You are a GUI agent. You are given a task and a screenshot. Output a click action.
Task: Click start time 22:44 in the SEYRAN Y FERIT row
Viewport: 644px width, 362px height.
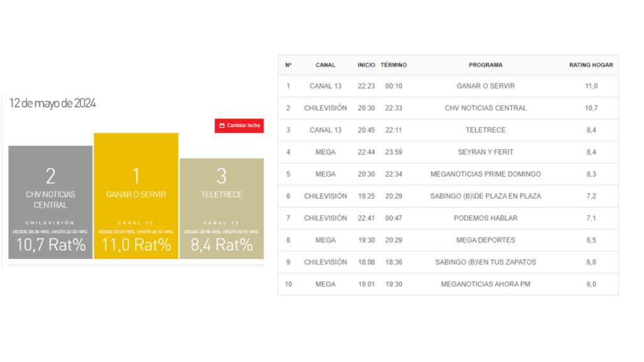coord(367,152)
